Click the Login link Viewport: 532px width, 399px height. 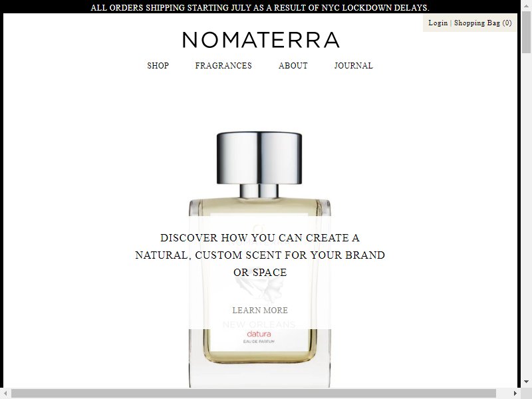438,23
